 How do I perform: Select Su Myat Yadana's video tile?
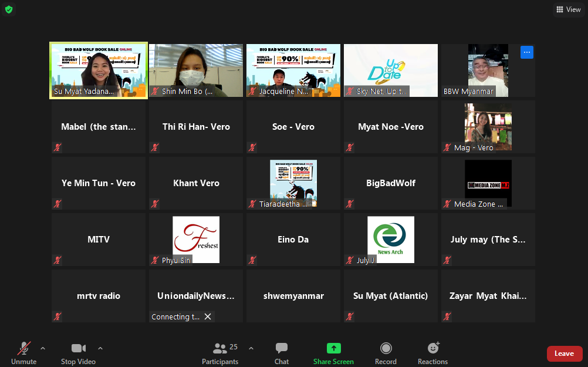[x=98, y=70]
